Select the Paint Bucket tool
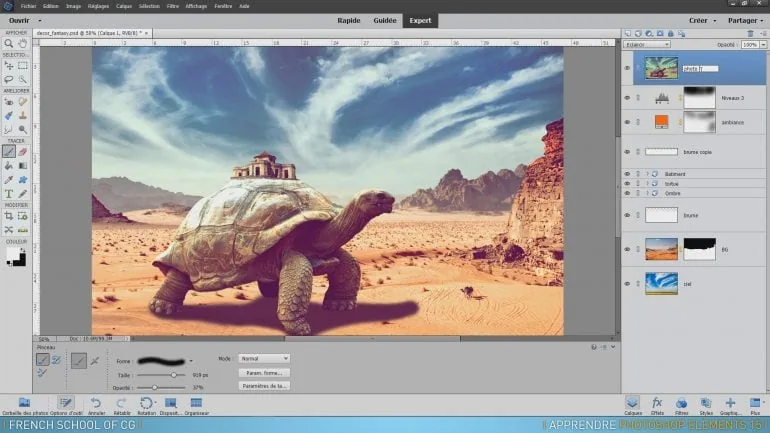This screenshot has width=770, height=433. coord(9,166)
